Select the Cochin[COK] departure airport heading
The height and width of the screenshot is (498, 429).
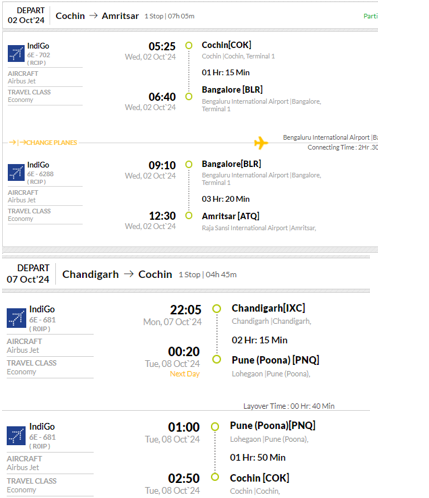(226, 45)
